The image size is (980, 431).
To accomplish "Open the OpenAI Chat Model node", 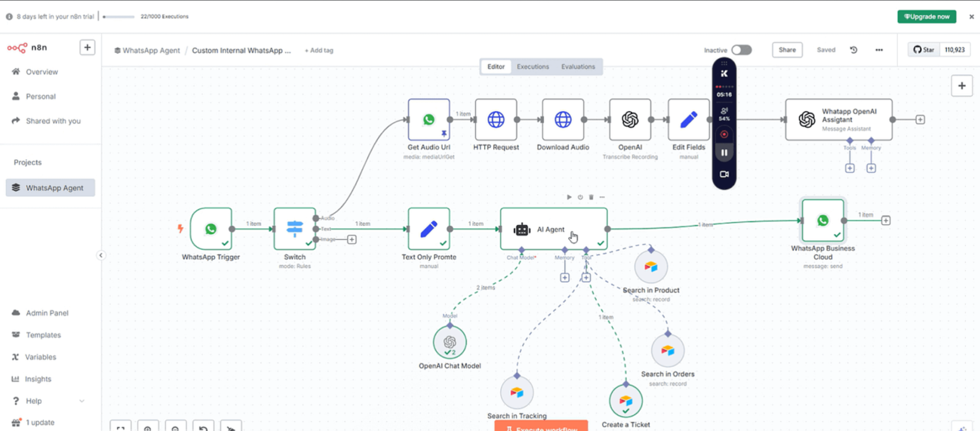I will [x=449, y=342].
